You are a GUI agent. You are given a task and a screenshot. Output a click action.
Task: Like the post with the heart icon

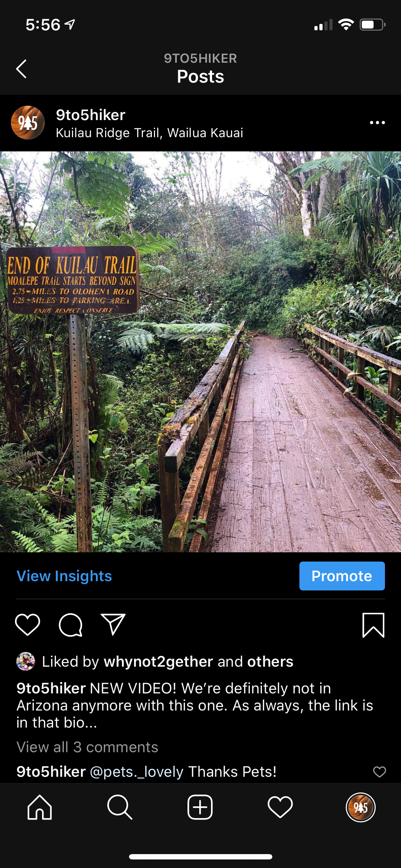point(27,625)
